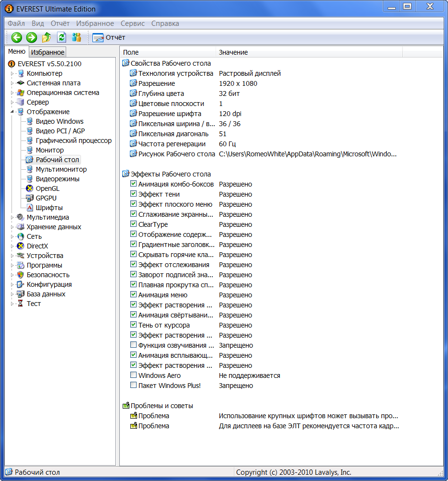Viewport: 448px width, 481px height.
Task: Click the Конфигурация icon in the tree
Action: 21,284
